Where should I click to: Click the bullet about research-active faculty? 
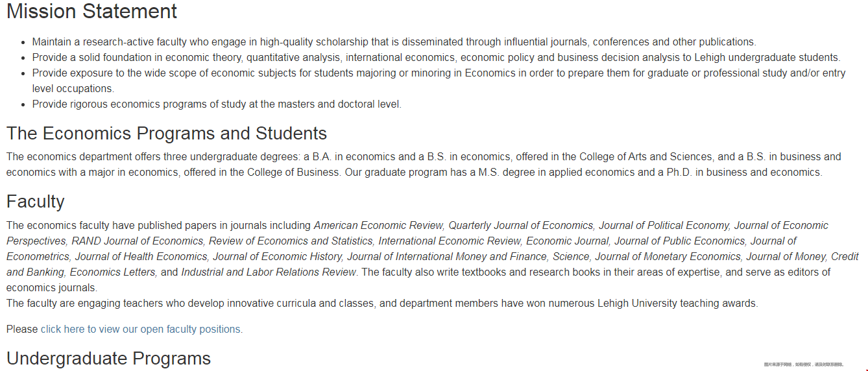(394, 42)
